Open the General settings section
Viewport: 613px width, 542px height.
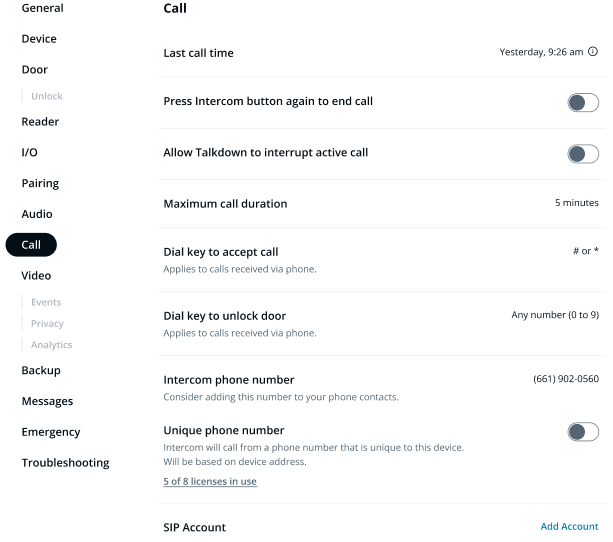pos(42,8)
